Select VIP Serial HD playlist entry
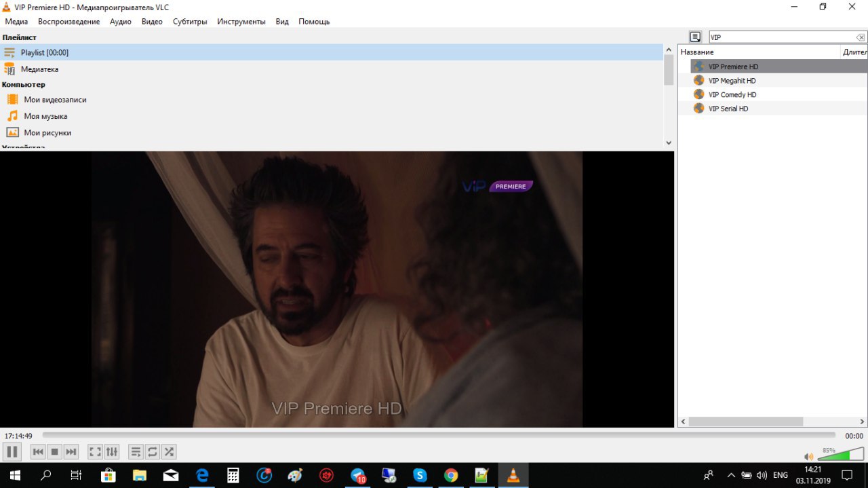 coord(779,109)
